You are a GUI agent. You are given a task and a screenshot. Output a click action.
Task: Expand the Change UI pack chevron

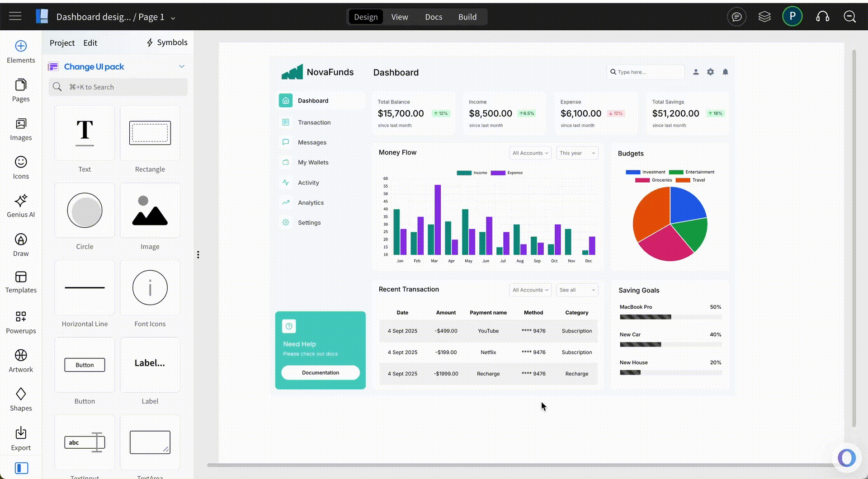coord(182,66)
